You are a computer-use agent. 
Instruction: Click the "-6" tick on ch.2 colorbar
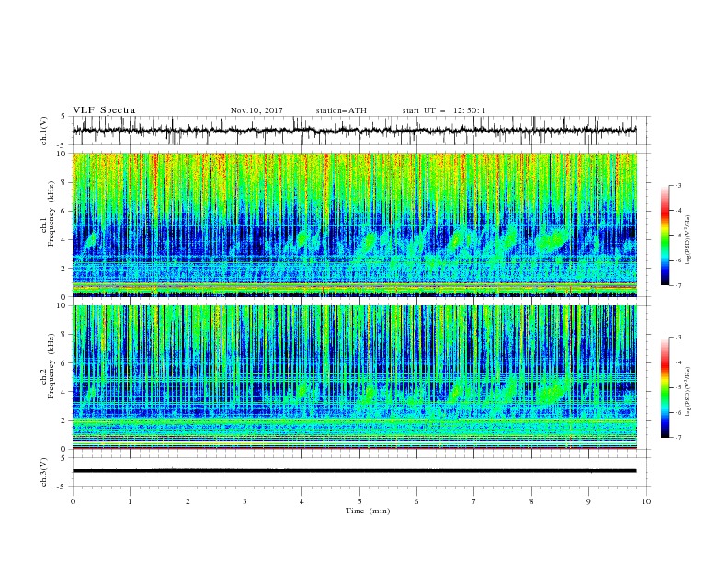click(x=677, y=412)
